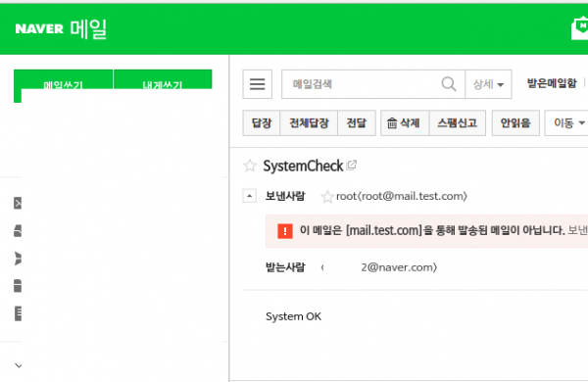Collapse sender details arrow

point(249,196)
